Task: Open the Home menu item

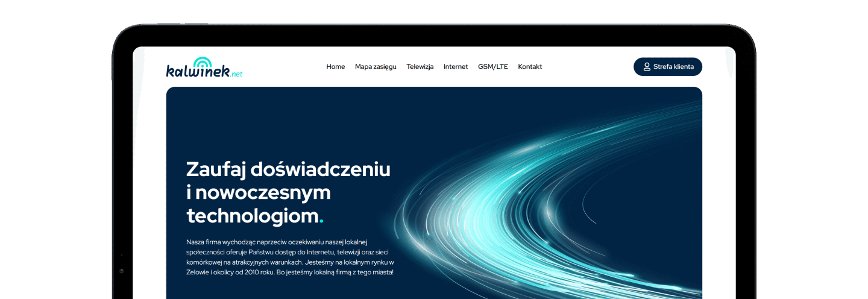Action: [335, 67]
